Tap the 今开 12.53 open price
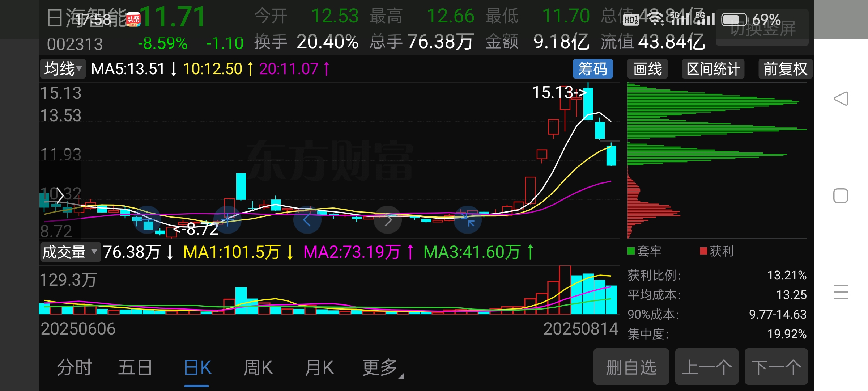Image resolution: width=868 pixels, height=391 pixels. pos(335,16)
